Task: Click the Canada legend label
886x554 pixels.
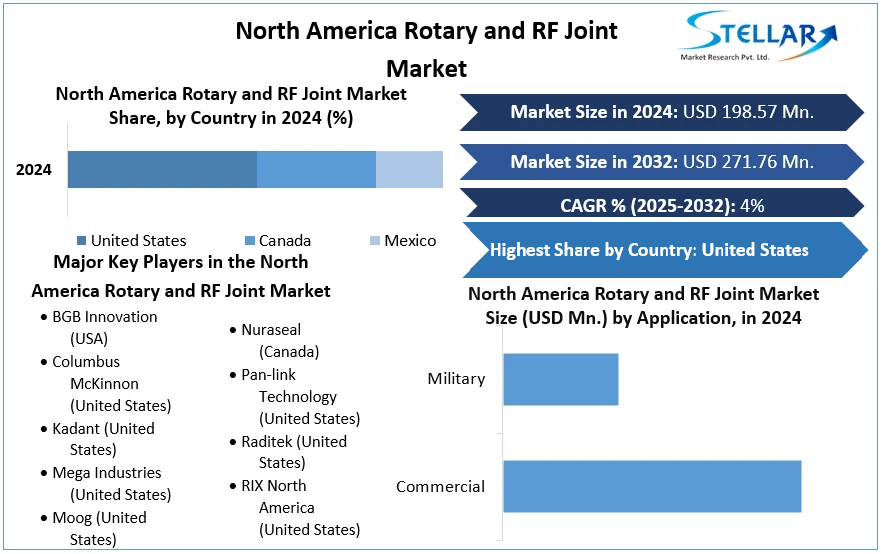Action: [285, 241]
